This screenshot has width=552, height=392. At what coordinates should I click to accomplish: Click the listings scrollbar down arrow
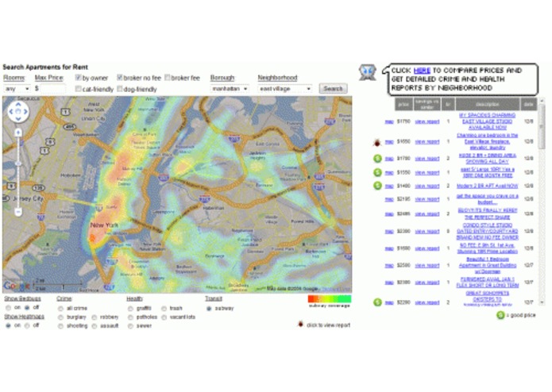[x=542, y=302]
